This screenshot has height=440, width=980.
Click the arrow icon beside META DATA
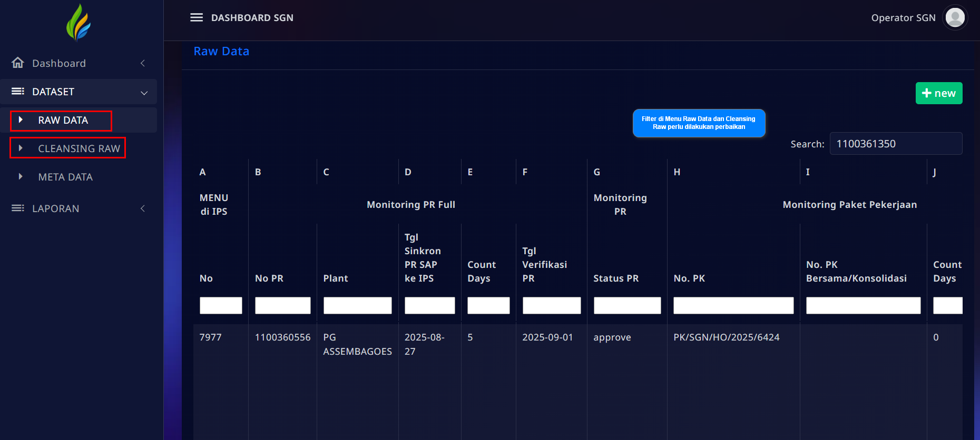21,177
